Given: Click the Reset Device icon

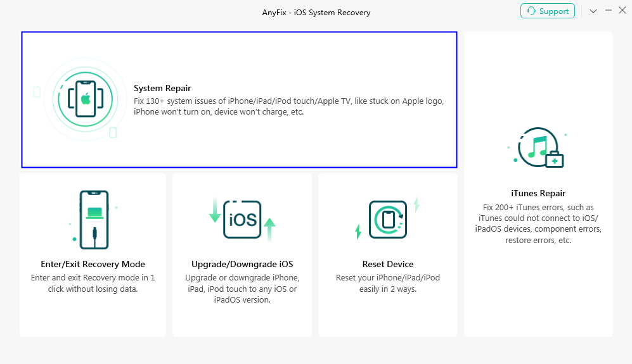Looking at the screenshot, I should [x=388, y=220].
